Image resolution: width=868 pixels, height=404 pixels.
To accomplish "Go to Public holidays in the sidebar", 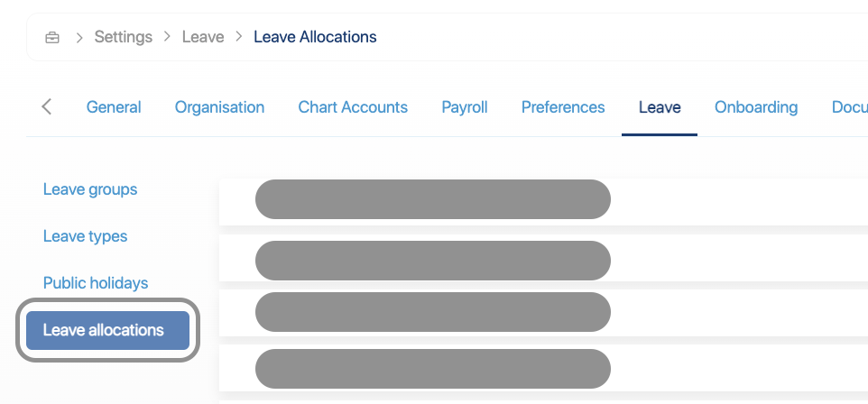I will point(96,283).
